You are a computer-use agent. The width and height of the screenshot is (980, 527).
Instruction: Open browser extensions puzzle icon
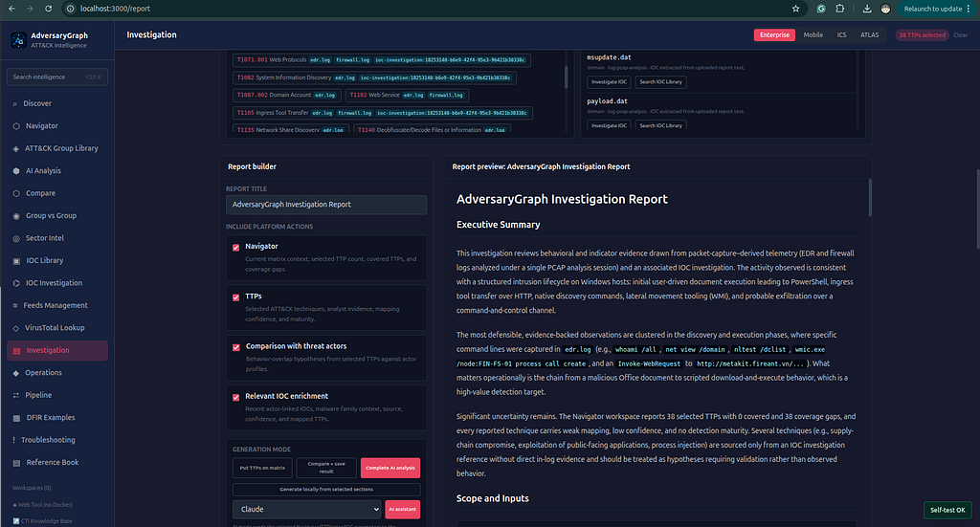840,9
